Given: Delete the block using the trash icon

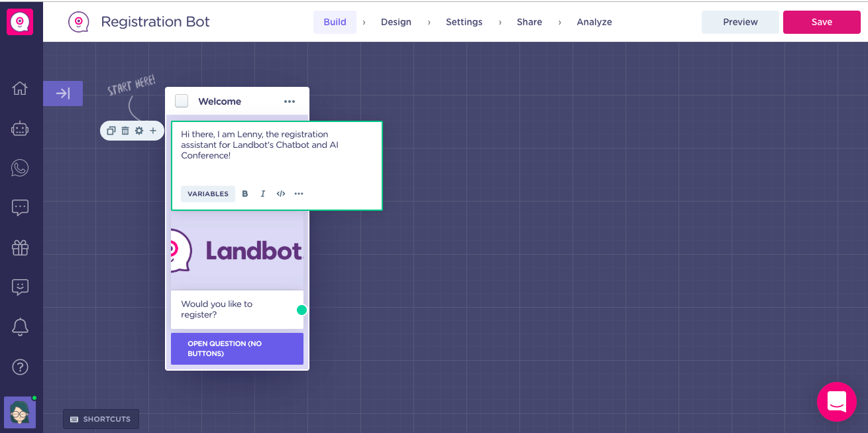Looking at the screenshot, I should 125,131.
